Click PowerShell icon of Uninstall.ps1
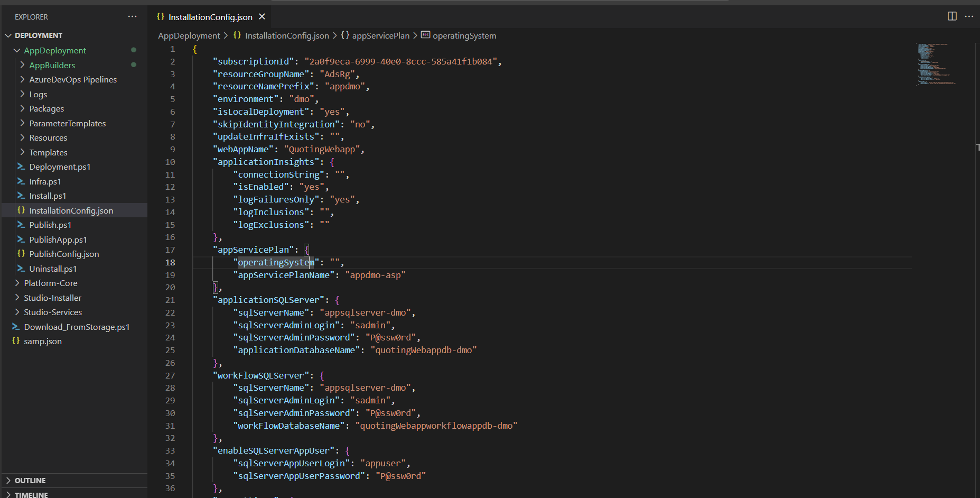980x498 pixels. 21,269
